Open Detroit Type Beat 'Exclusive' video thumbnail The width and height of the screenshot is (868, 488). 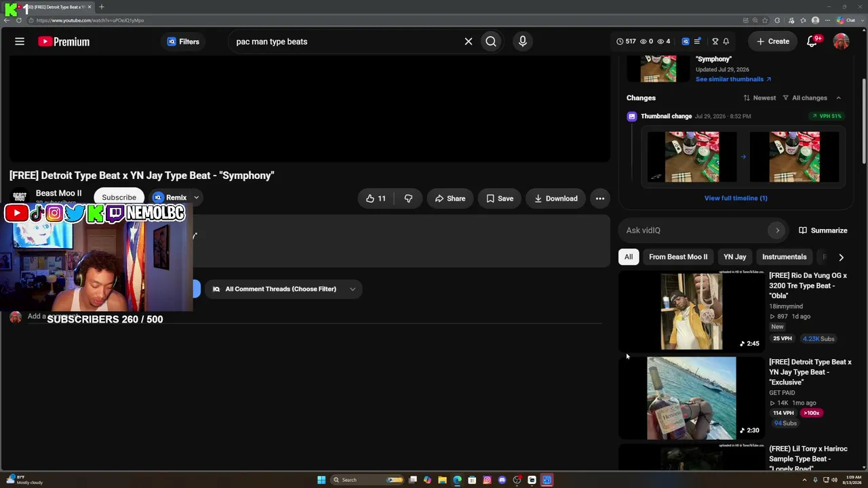coord(691,398)
